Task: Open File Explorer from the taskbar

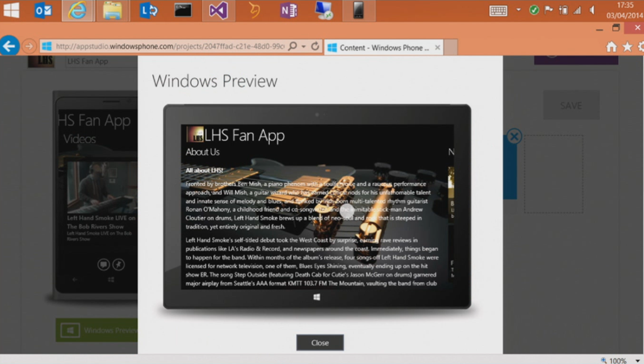Action: pos(112,10)
